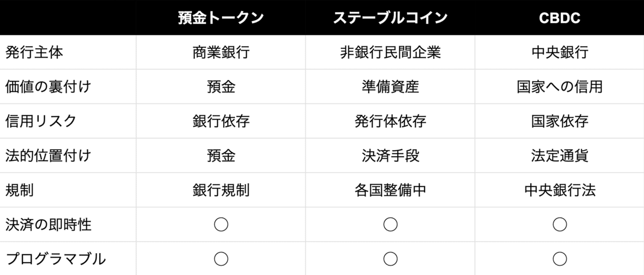Click the CBDC circle in 決済の即時性 row
This screenshot has width=644, height=275.
560,225
